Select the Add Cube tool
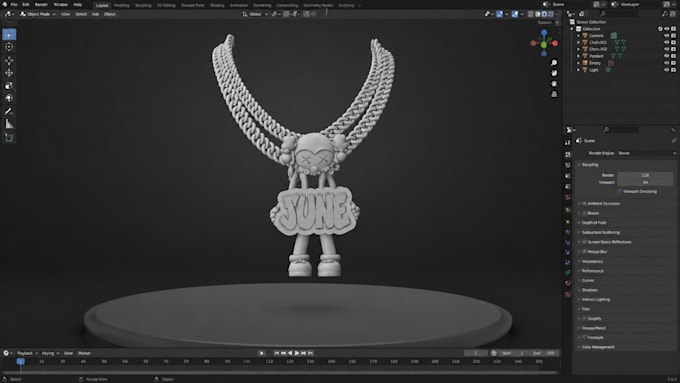The width and height of the screenshot is (680, 383). point(9,137)
